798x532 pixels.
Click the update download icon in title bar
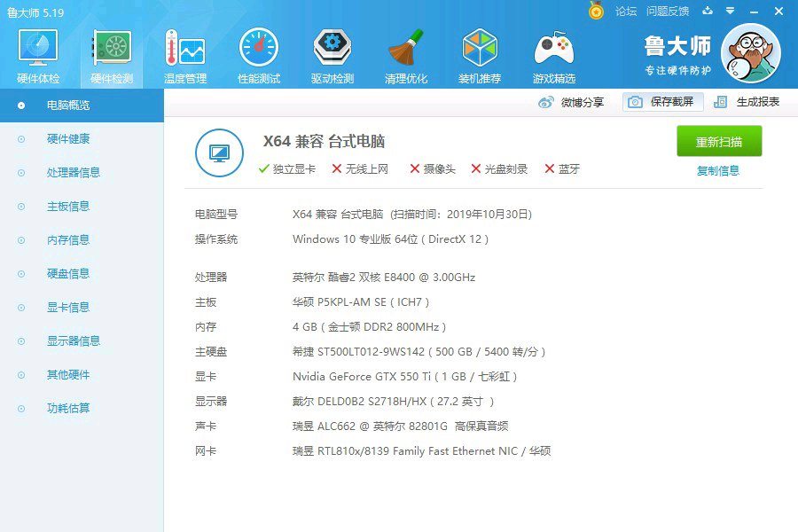click(x=708, y=11)
